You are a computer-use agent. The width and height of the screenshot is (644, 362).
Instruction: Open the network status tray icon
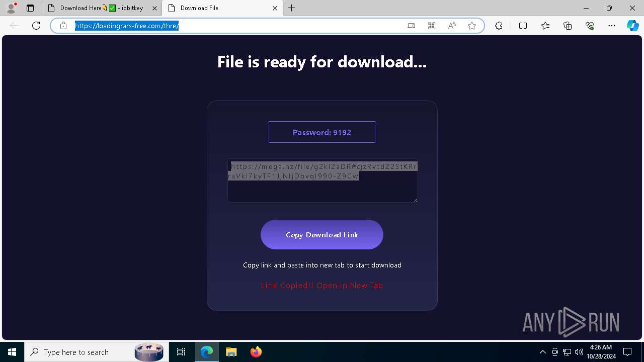point(567,352)
